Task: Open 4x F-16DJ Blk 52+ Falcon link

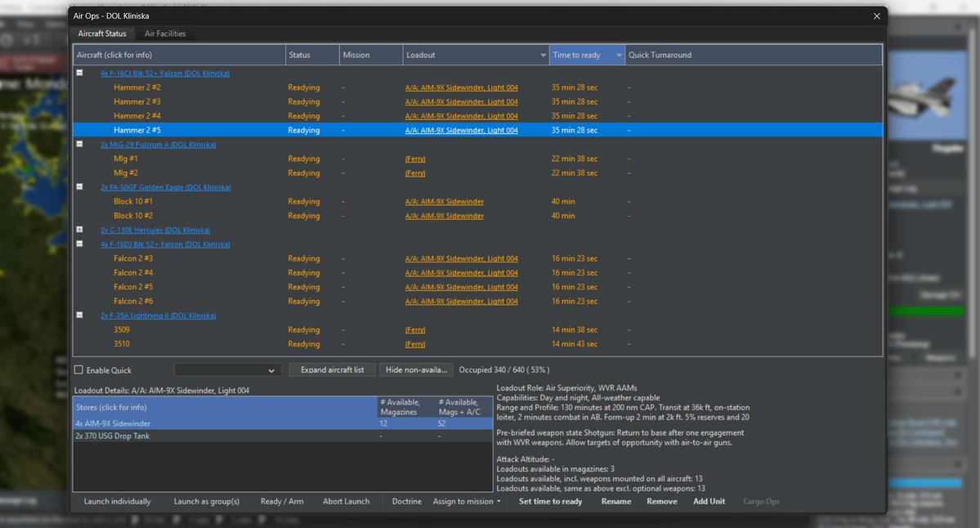Action: pos(165,244)
